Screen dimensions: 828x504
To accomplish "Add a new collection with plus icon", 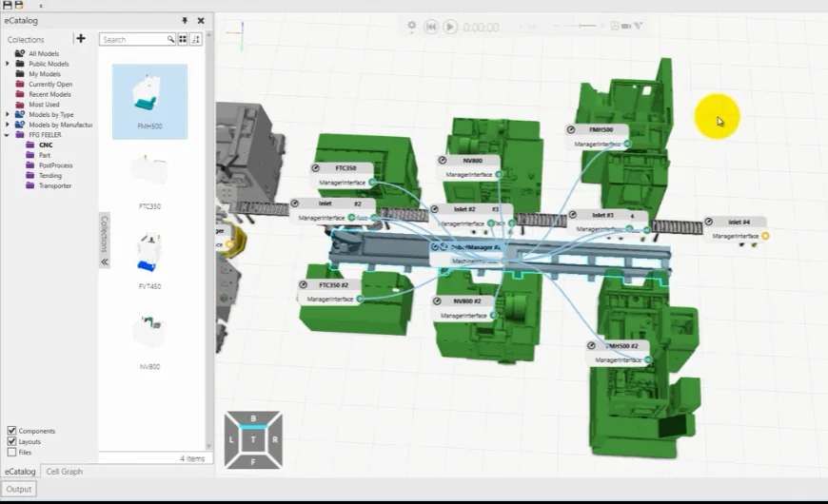I will tap(81, 38).
